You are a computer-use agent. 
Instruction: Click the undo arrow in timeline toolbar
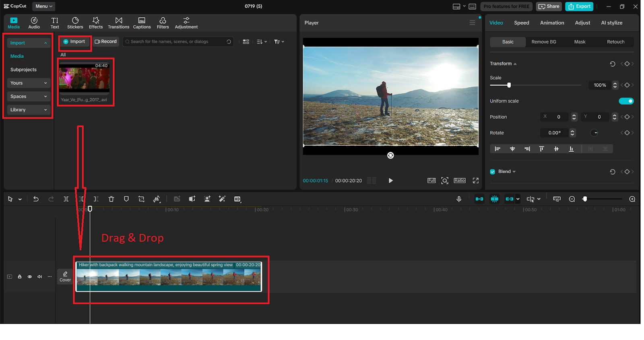(36, 199)
